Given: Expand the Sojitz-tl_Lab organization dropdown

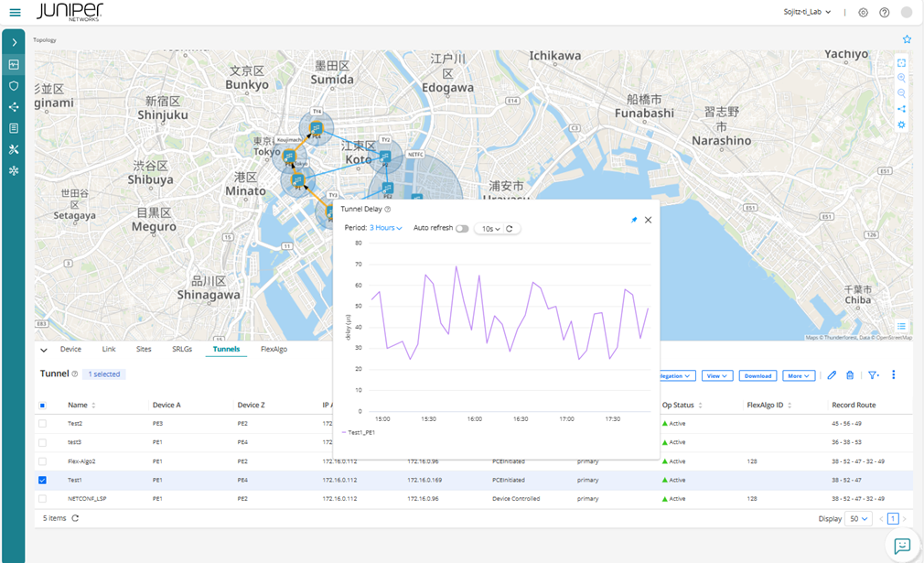Looking at the screenshot, I should 807,13.
